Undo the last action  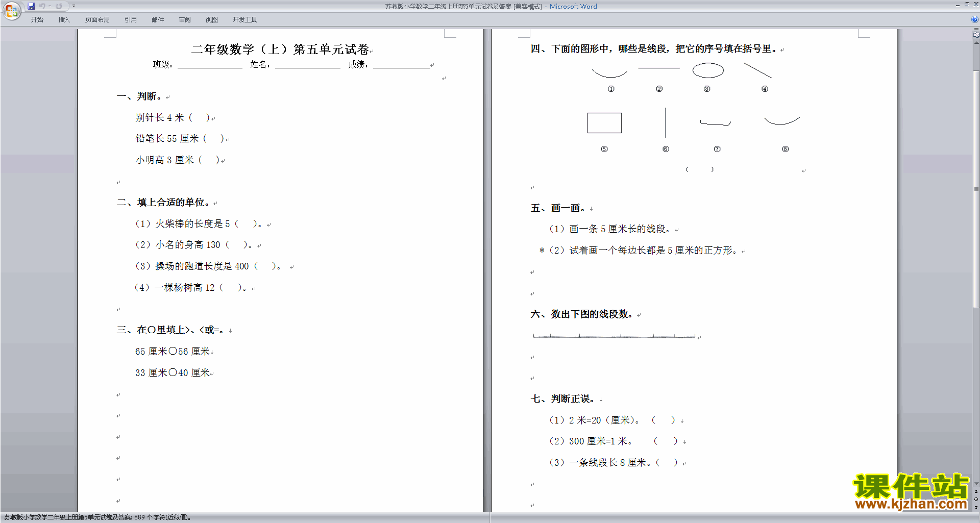coord(42,6)
